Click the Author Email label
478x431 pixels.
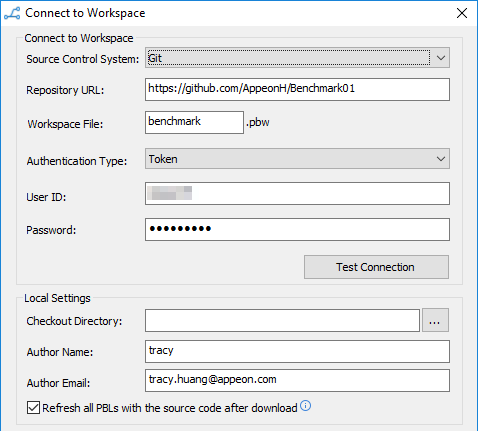pyautogui.click(x=58, y=383)
